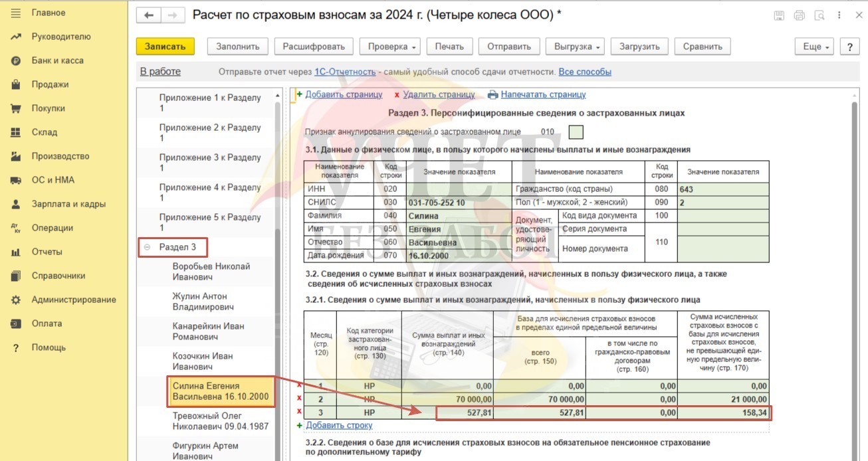This screenshot has width=868, height=461.
Task: Click the Отправить button
Action: pos(509,46)
